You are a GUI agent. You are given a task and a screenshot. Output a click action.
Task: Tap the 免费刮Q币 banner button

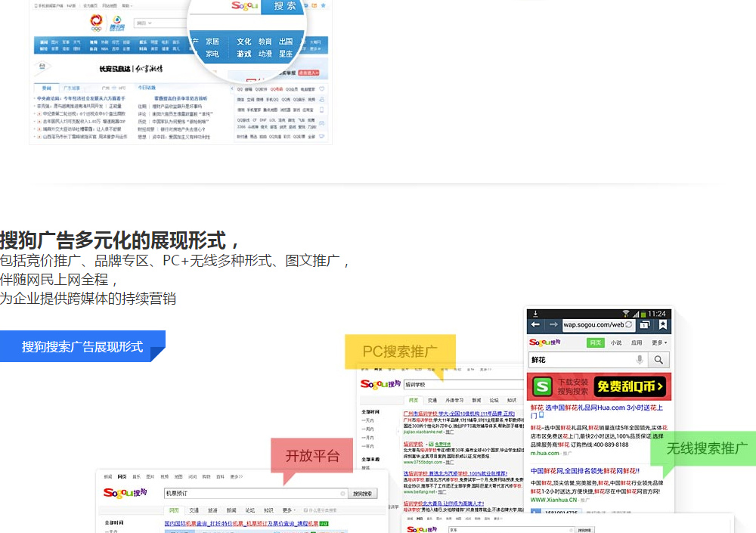[x=630, y=386]
